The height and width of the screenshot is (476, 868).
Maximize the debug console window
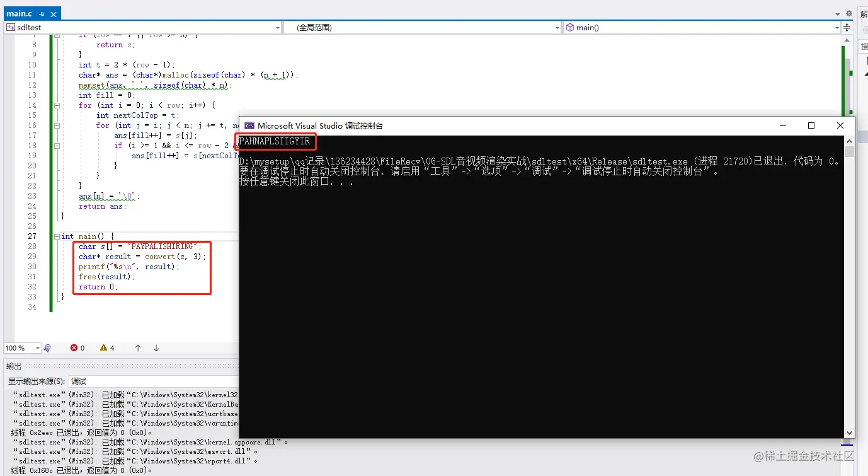click(x=811, y=125)
